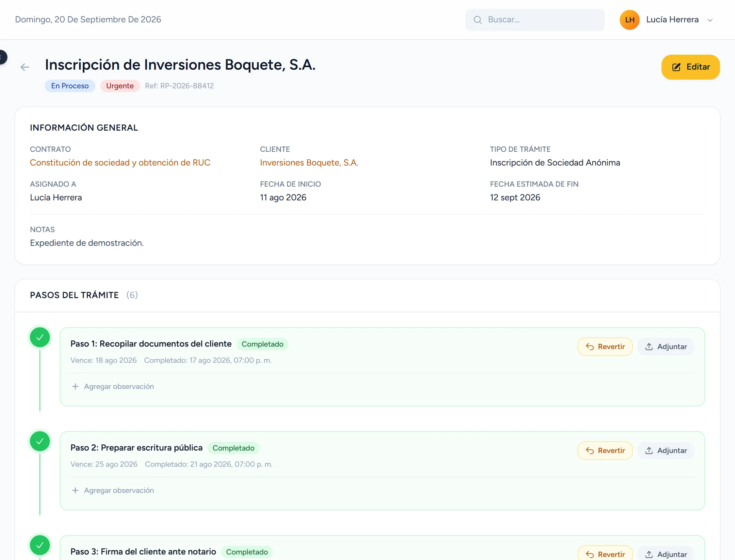Revert Paso 1 Recopilar documentos
Image resolution: width=735 pixels, height=560 pixels.
click(605, 346)
